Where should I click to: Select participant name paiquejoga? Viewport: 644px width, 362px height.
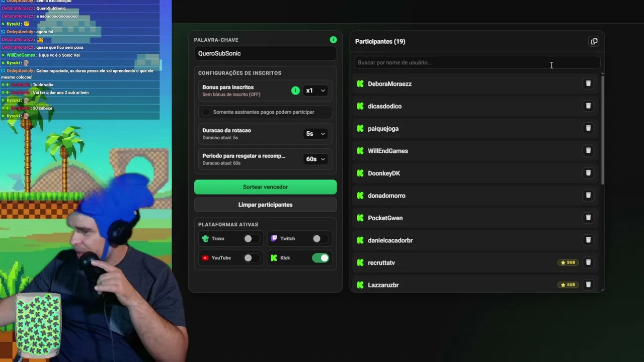[383, 129]
